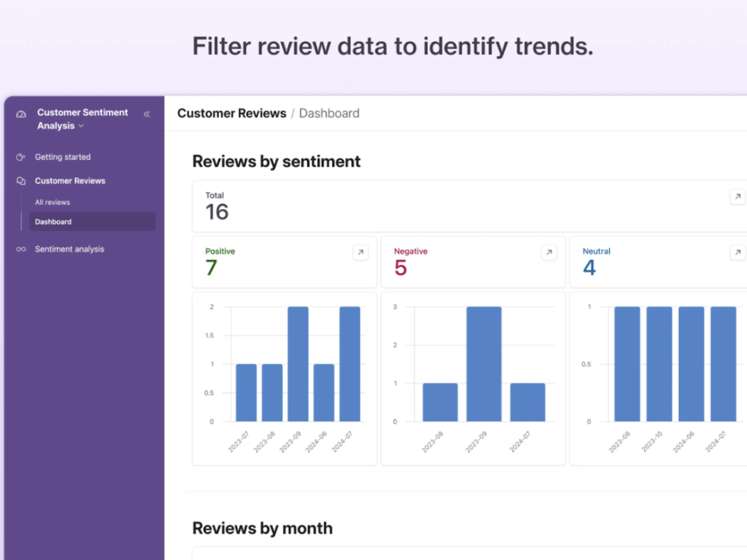This screenshot has height=560, width=747.
Task: Collapse the sidebar with double-chevron icon
Action: (146, 115)
